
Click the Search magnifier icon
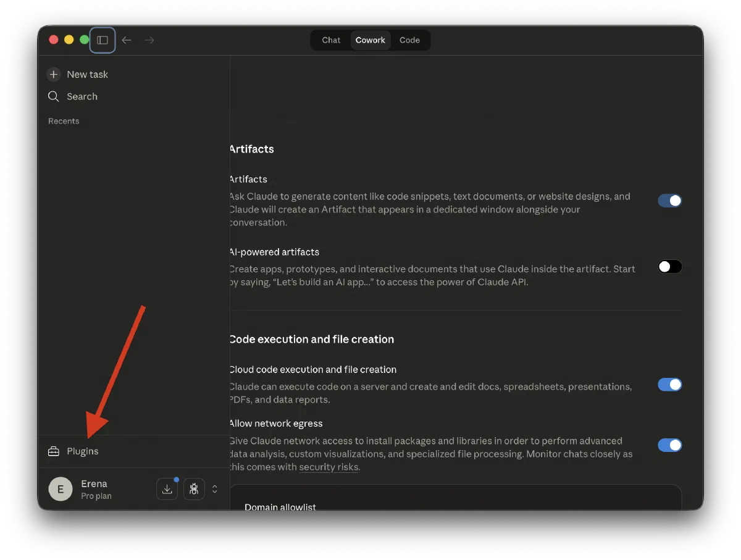(x=54, y=96)
